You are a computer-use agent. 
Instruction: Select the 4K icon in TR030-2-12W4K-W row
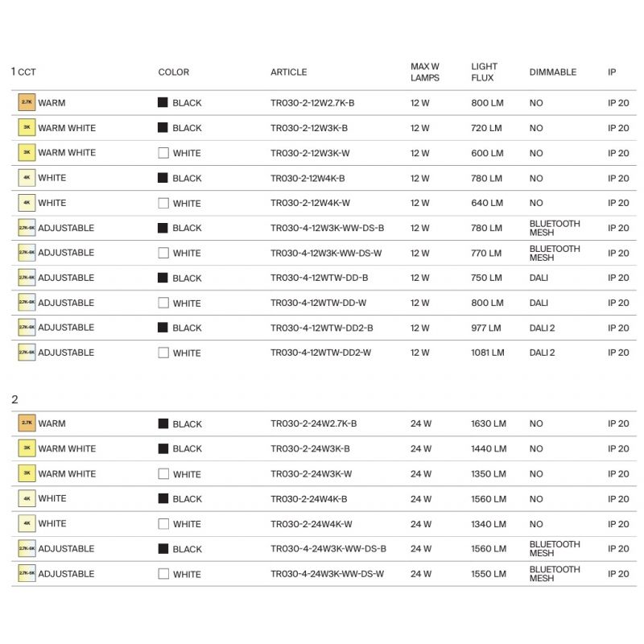pos(27,203)
